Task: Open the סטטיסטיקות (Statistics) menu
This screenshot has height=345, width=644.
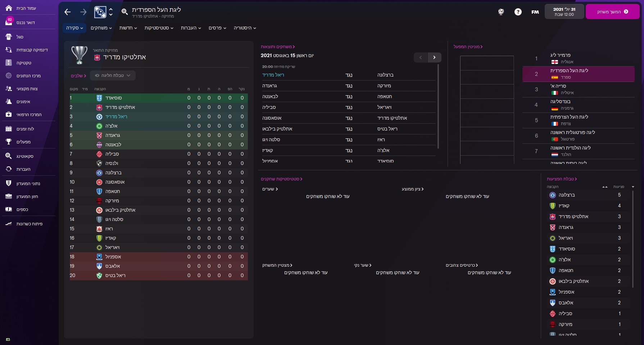Action: click(x=159, y=28)
